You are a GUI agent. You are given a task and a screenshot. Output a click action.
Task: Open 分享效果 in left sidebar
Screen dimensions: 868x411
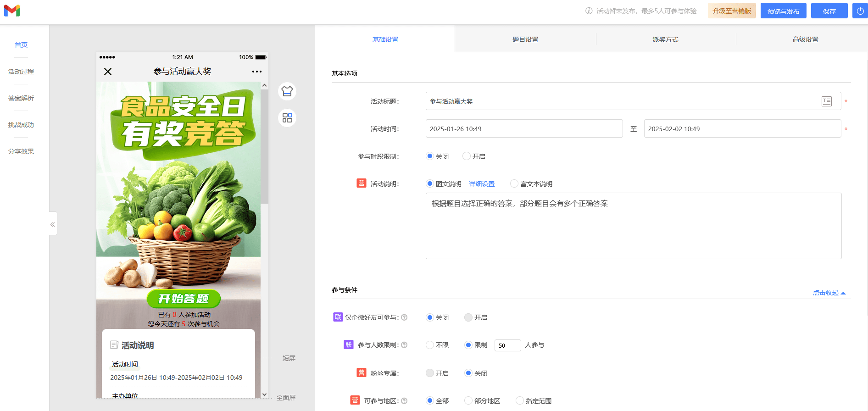tap(21, 151)
